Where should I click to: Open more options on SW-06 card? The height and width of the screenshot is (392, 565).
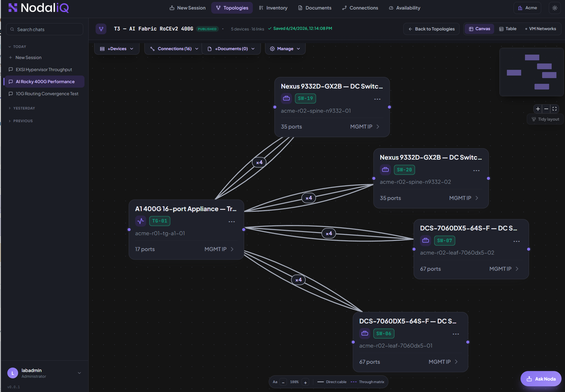point(456,334)
